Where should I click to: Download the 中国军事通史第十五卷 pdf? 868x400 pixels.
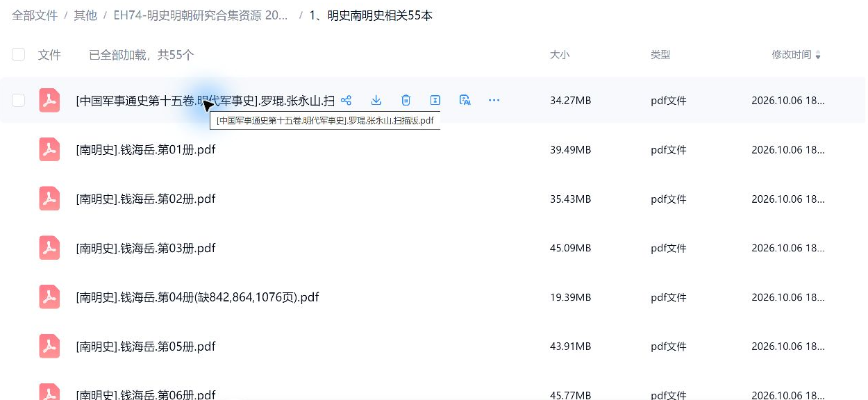click(376, 100)
